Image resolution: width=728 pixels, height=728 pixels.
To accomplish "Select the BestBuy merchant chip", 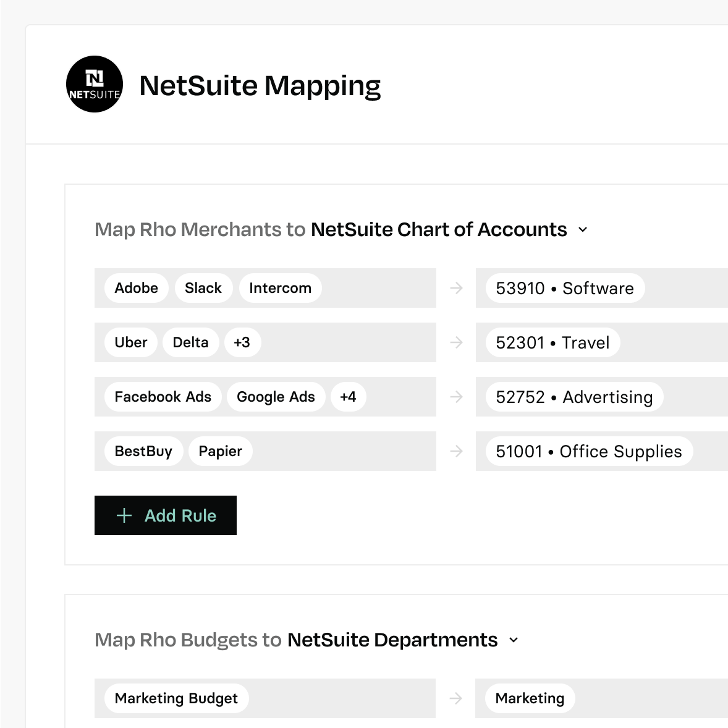I will coord(143,451).
